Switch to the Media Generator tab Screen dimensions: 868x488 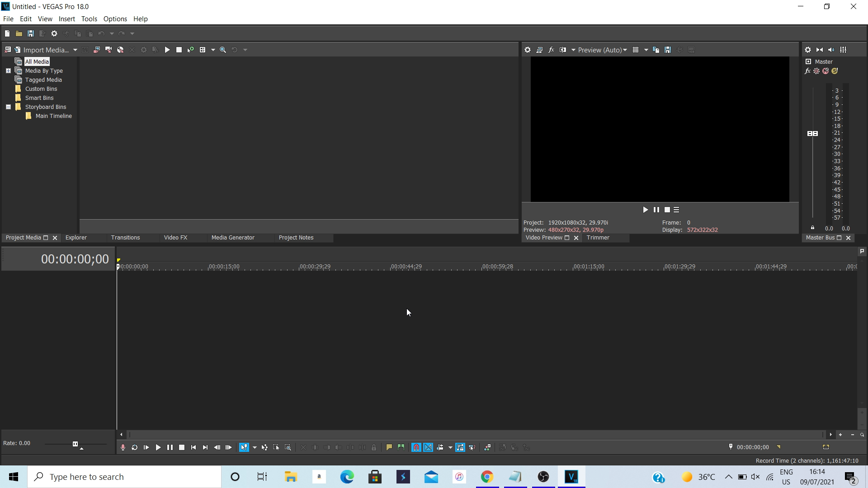tap(233, 238)
